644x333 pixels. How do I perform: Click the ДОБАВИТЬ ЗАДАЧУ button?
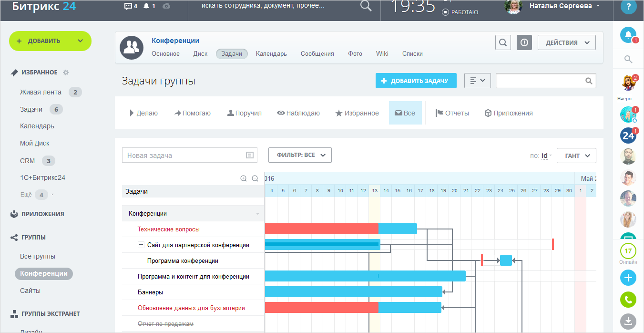tap(416, 81)
